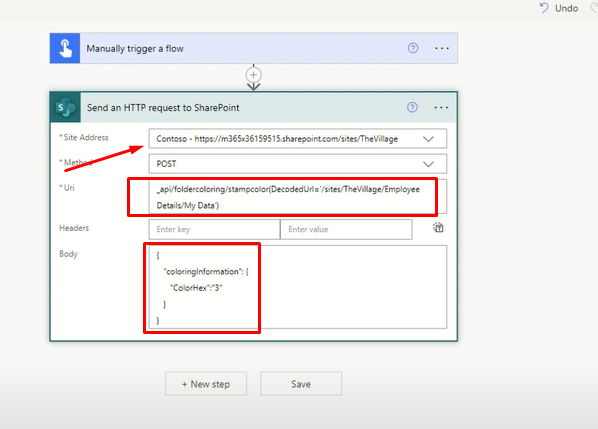Click the POST method value
Viewport: 598px width, 429px height.
[166, 164]
